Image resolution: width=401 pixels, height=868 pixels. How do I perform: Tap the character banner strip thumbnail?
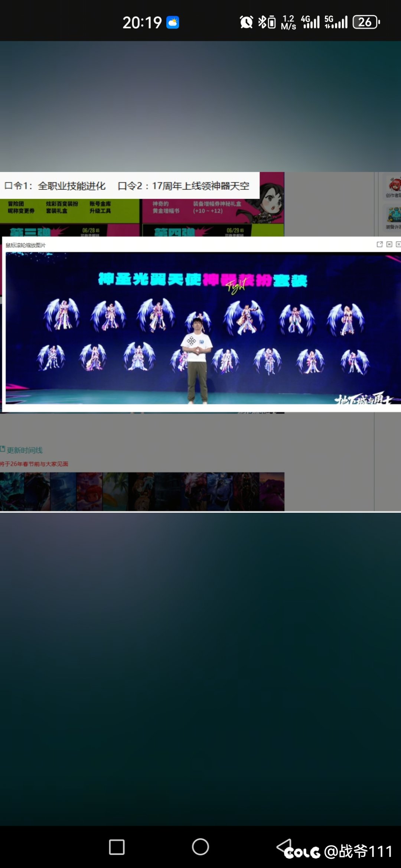(142, 492)
